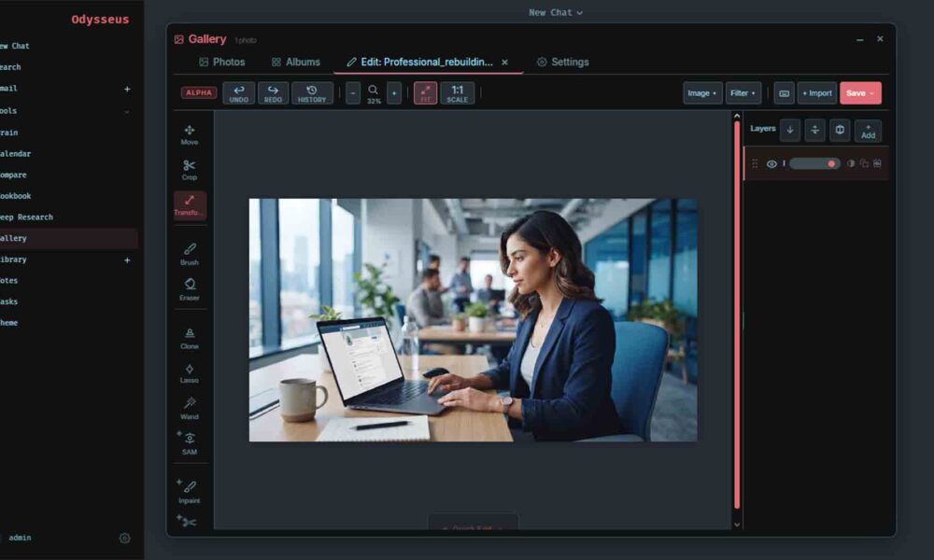Redo the last undone edit
934x560 pixels.
point(273,93)
